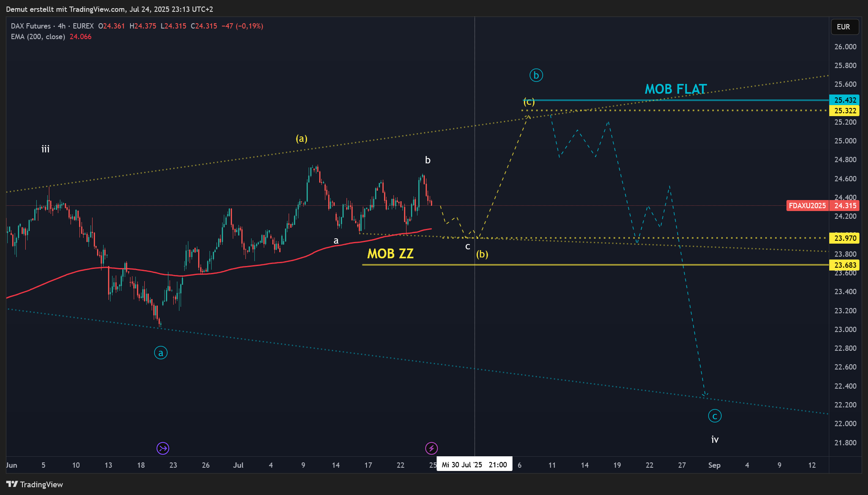Viewport: 868px width, 495px height.
Task: Click the yellow 23.970 price label
Action: pos(844,238)
